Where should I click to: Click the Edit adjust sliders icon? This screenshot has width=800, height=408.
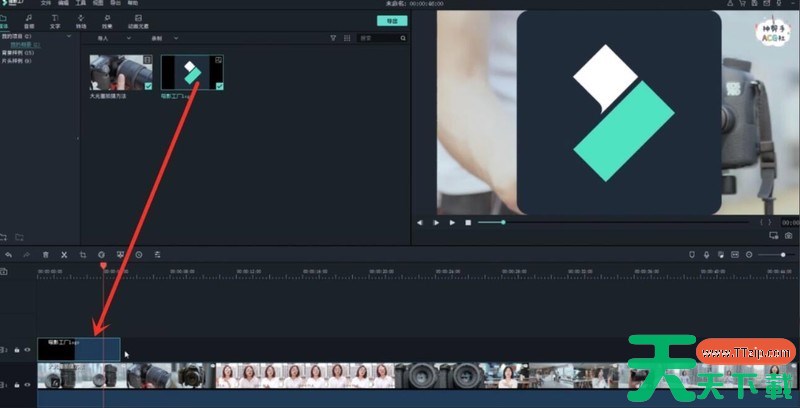tap(157, 254)
